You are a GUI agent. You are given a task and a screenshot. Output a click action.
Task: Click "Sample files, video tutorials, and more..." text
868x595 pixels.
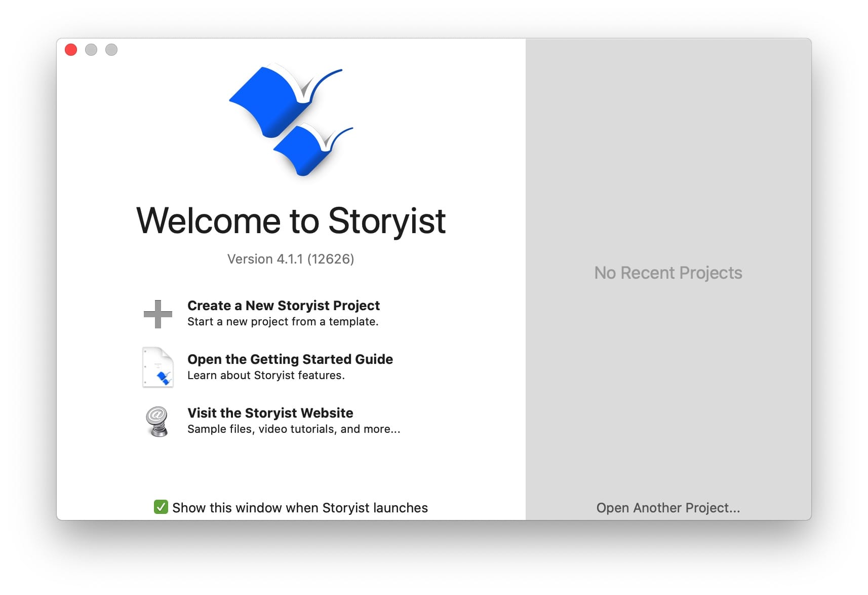(x=294, y=429)
